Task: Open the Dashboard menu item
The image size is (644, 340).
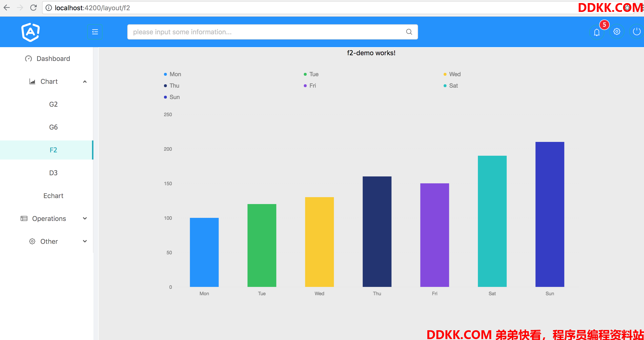Action: [46, 59]
